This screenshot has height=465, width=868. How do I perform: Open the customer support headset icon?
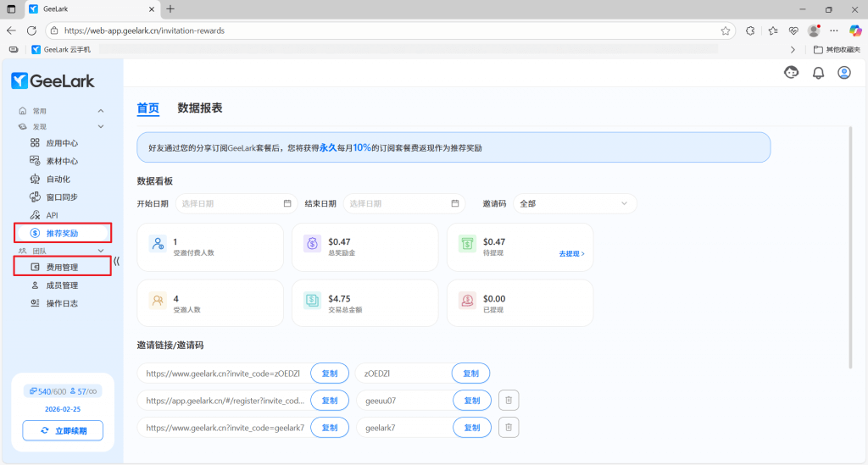point(792,73)
